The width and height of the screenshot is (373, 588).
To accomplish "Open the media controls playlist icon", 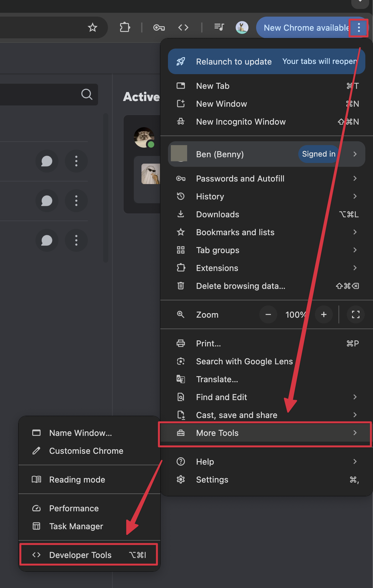I will (x=219, y=27).
